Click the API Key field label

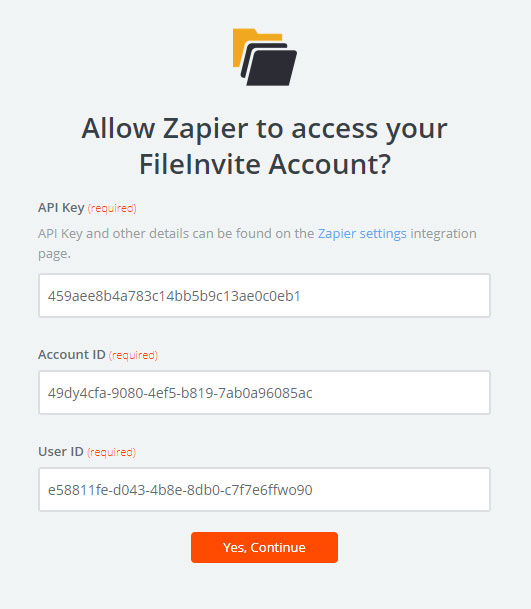(x=61, y=208)
